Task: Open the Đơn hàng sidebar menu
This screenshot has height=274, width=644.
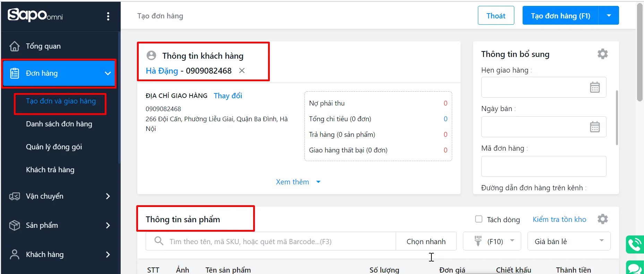Action: pyautogui.click(x=59, y=73)
